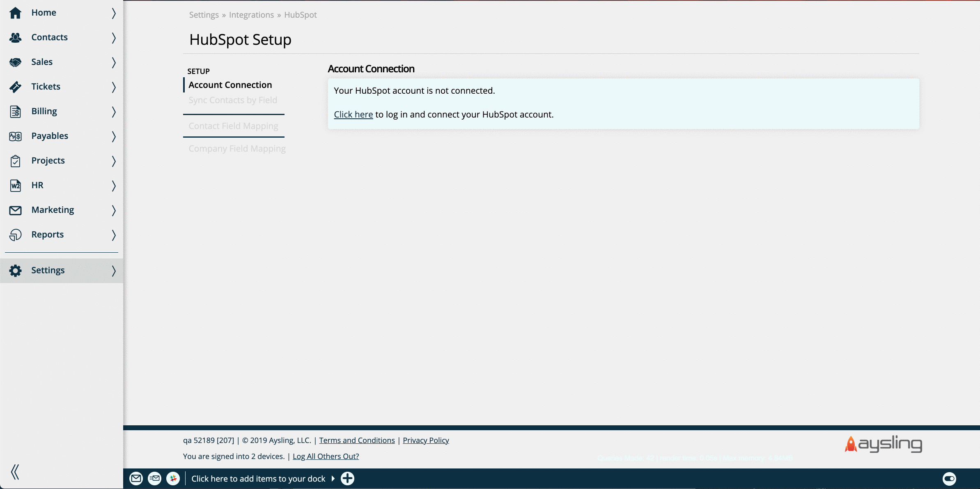Click the 'Click here' HubSpot login link

coord(353,115)
